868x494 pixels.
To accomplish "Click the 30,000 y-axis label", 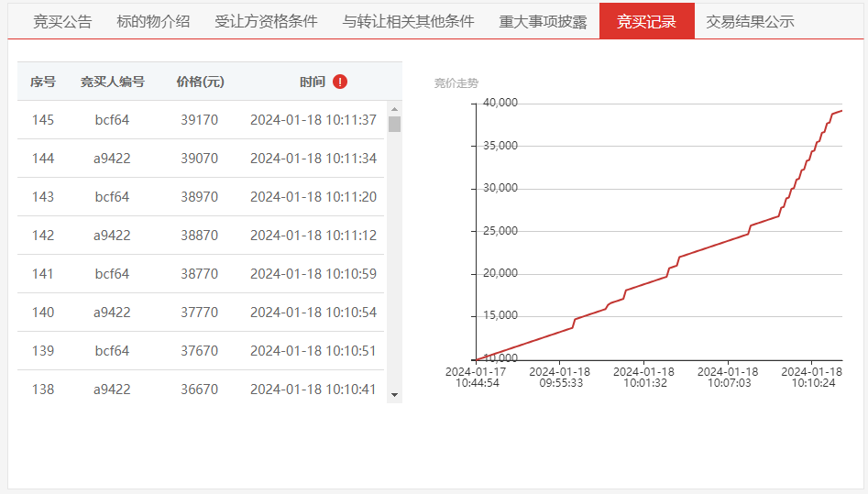I will [x=500, y=188].
